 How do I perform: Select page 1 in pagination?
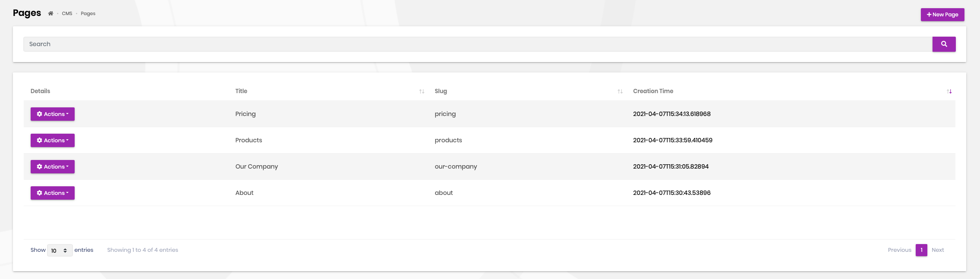[x=921, y=250]
